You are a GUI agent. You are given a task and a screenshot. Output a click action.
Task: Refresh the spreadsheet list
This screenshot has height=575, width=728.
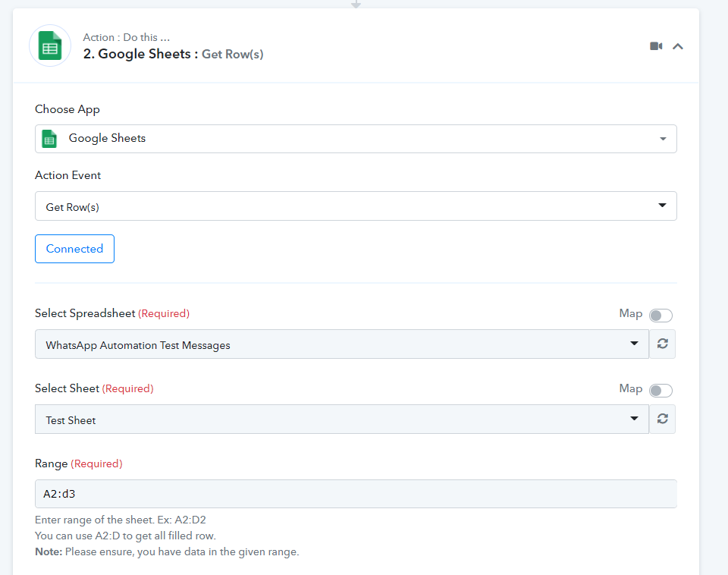pyautogui.click(x=662, y=344)
